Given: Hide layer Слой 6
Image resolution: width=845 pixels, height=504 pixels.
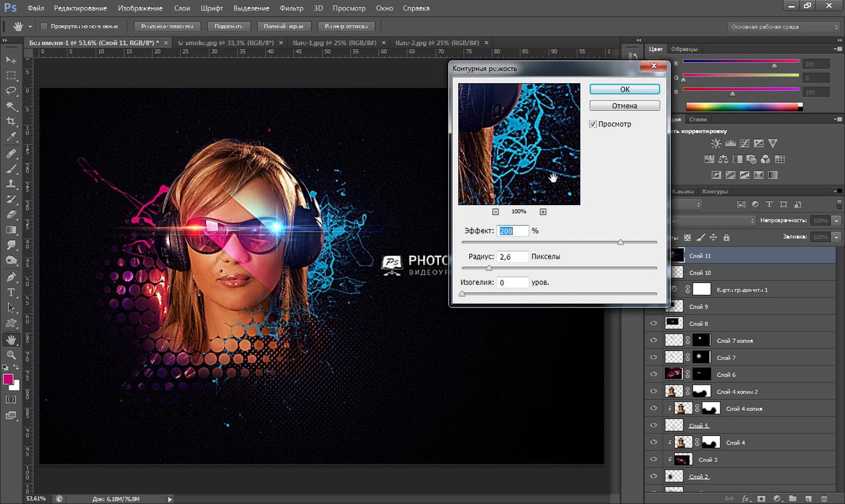Looking at the screenshot, I should [654, 375].
